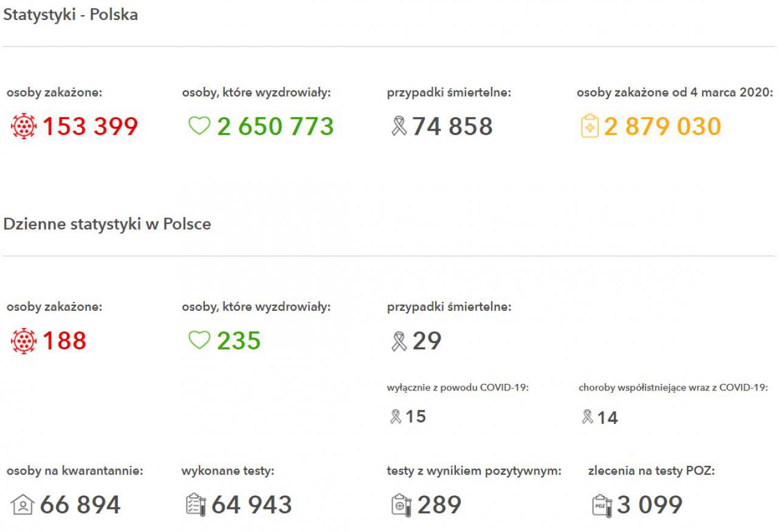Click the red virus icon beside 153 399
The height and width of the screenshot is (532, 778).
point(24,126)
